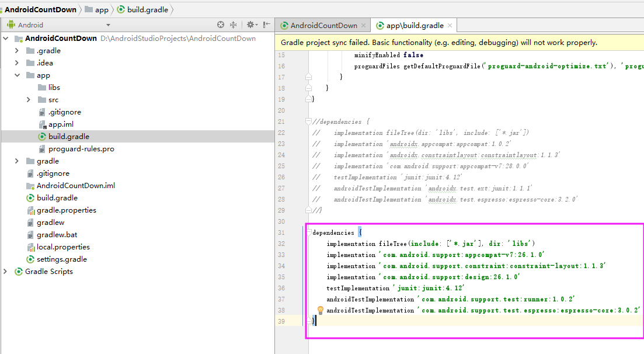Click the commented androidx appcompat 1.0.2 line
This screenshot has height=354, width=644.
(412, 144)
